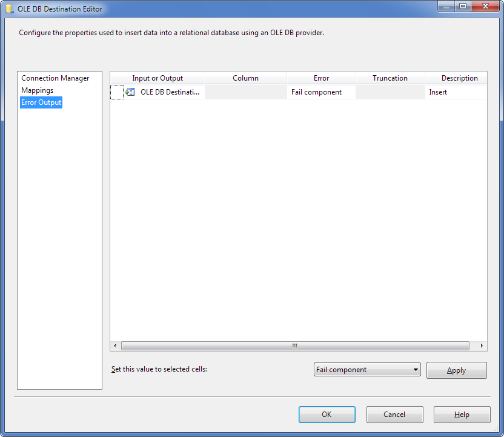Cancel the OLE DB Destination Editor

(394, 415)
